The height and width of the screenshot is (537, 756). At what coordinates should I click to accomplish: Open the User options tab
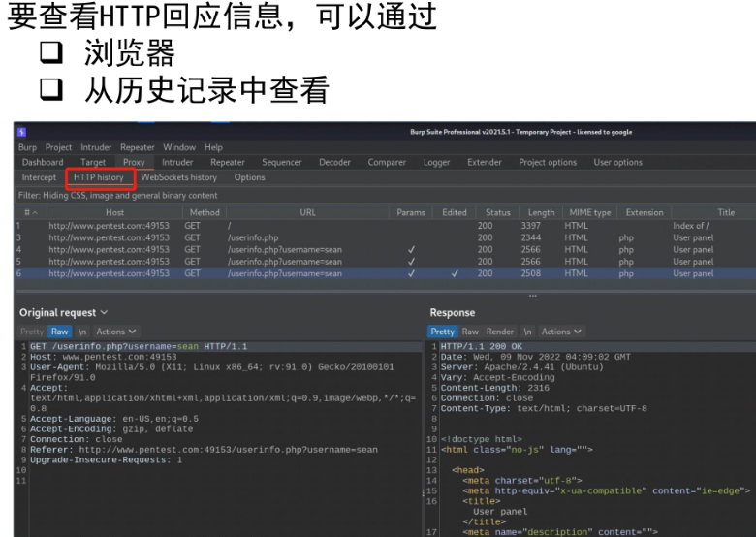(x=618, y=163)
